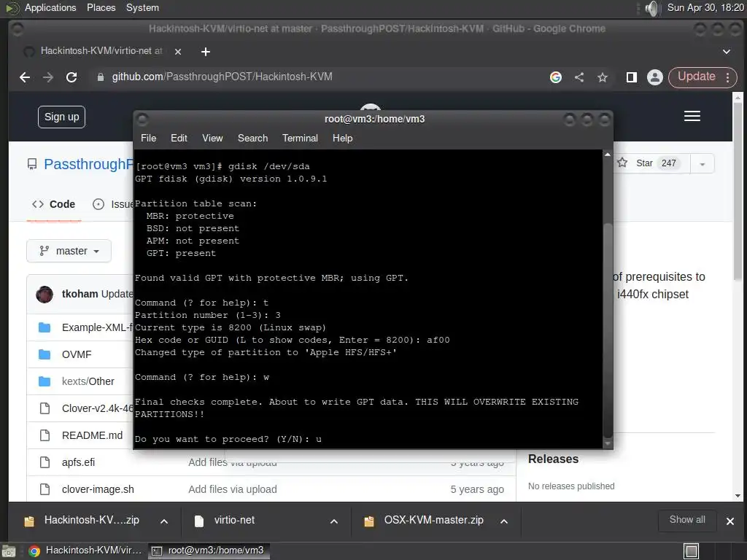Screen dimensions: 747x560
Task: Click the volume speaker icon
Action: tap(651, 8)
